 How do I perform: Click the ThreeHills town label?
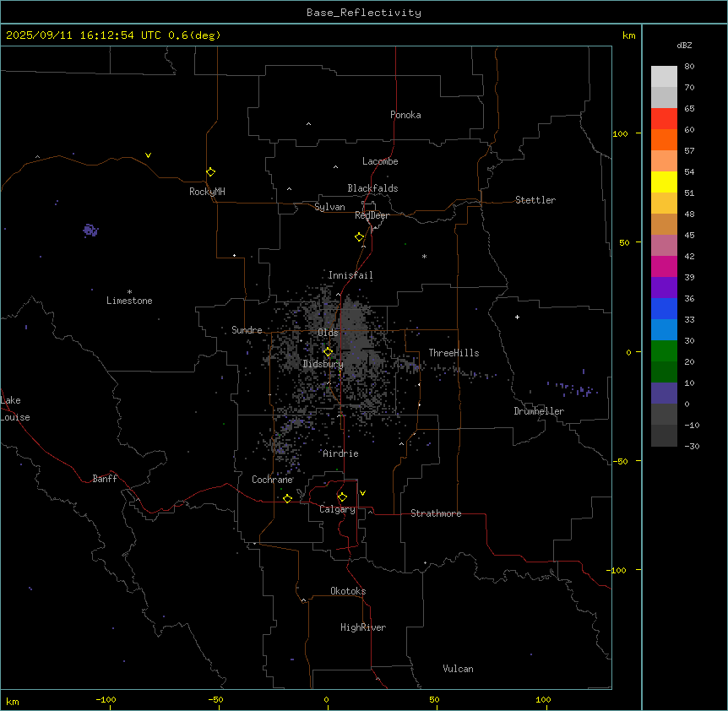pos(454,353)
